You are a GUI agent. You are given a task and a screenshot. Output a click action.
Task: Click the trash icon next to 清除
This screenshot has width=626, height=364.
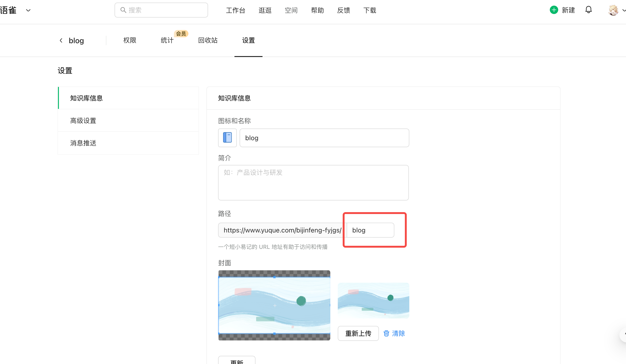click(x=386, y=333)
